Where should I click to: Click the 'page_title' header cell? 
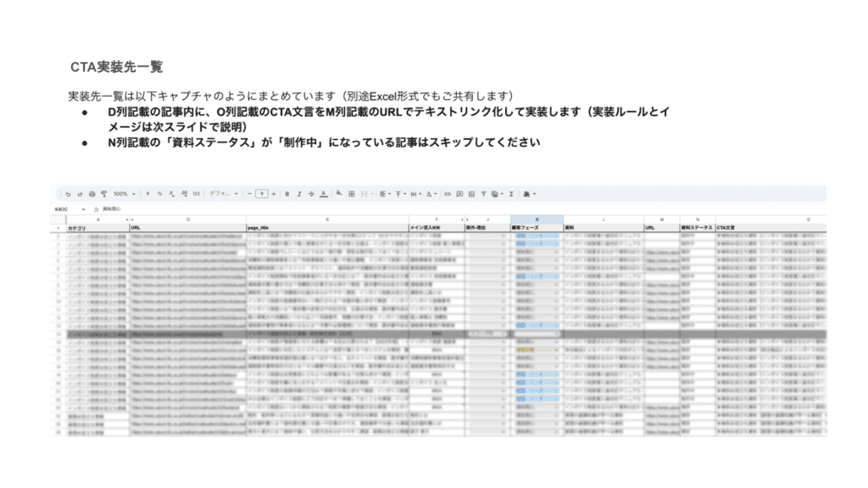327,228
